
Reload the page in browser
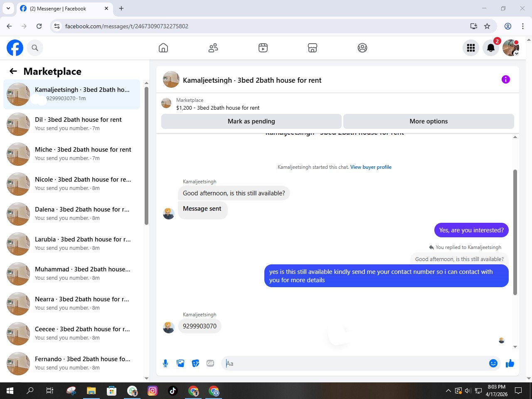click(x=39, y=26)
